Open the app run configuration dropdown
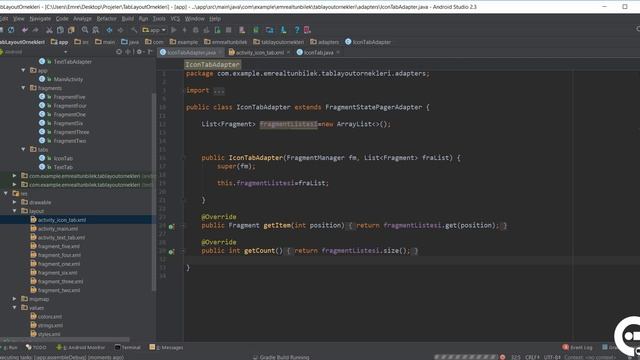The image size is (640, 360). [x=154, y=30]
